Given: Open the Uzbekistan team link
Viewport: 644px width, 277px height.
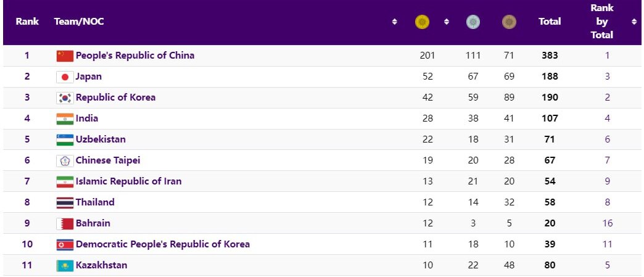Looking at the screenshot, I should tap(101, 139).
